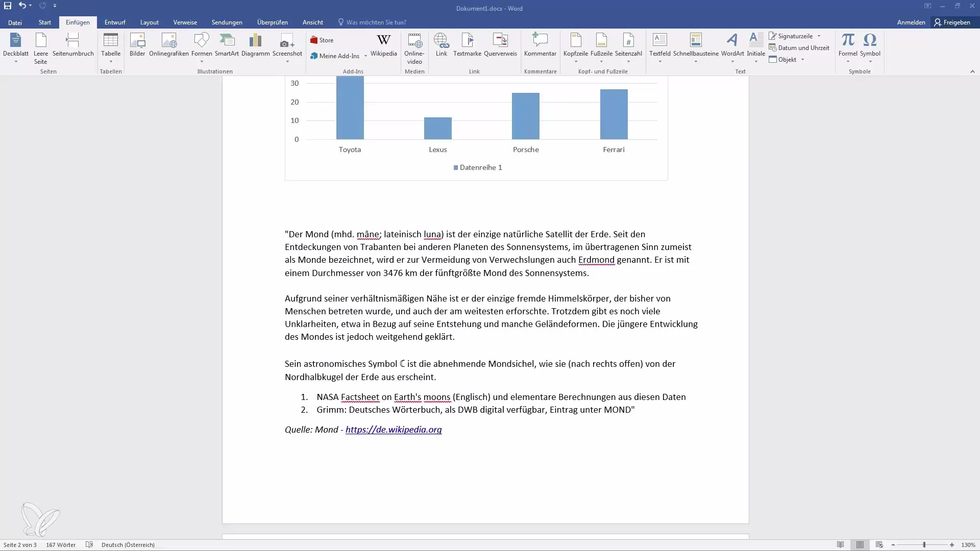Switch to the Entwurf tab
Screen dimensions: 980x551
click(x=115, y=22)
